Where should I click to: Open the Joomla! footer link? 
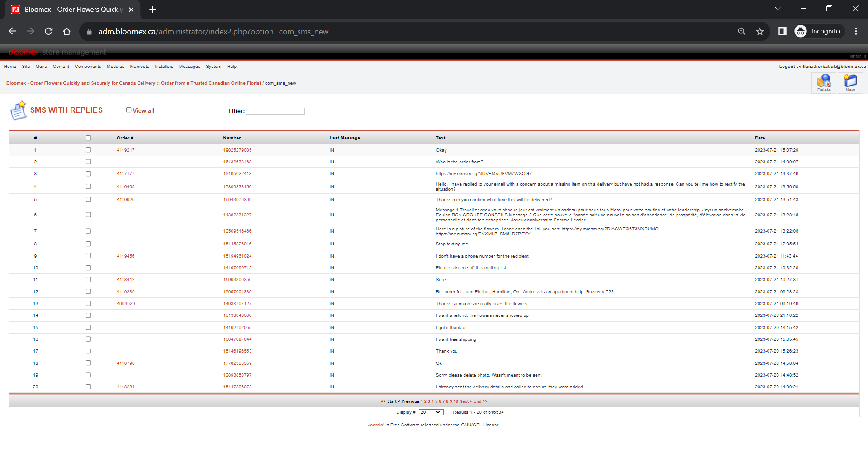tap(376, 425)
